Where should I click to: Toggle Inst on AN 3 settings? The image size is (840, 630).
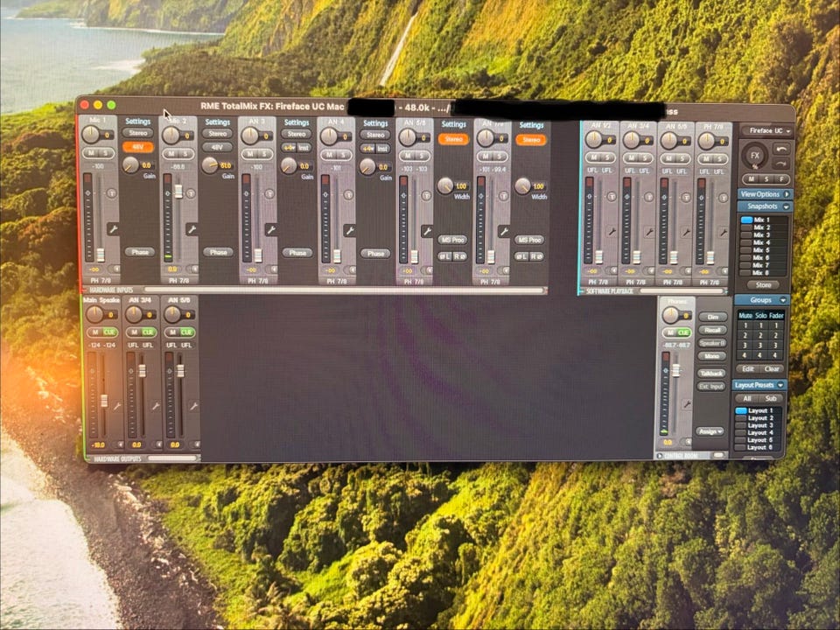(304, 148)
